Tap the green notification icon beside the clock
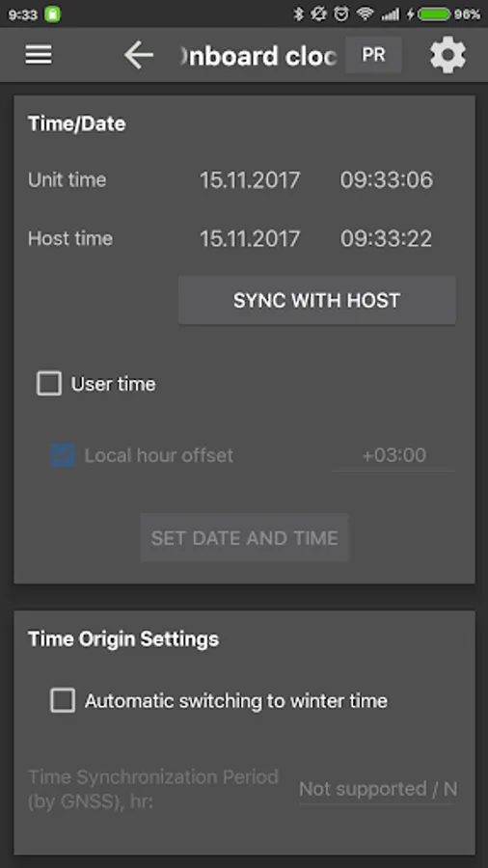This screenshot has height=868, width=488. point(53,14)
